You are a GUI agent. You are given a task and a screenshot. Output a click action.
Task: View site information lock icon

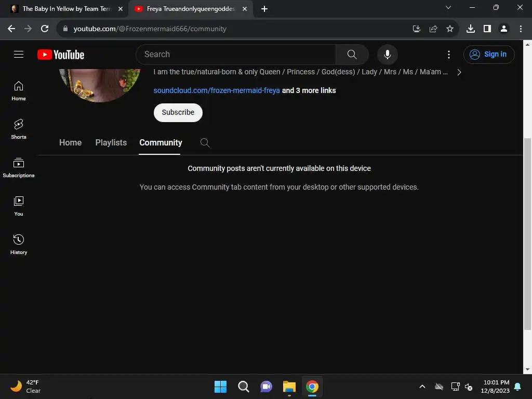click(x=65, y=29)
